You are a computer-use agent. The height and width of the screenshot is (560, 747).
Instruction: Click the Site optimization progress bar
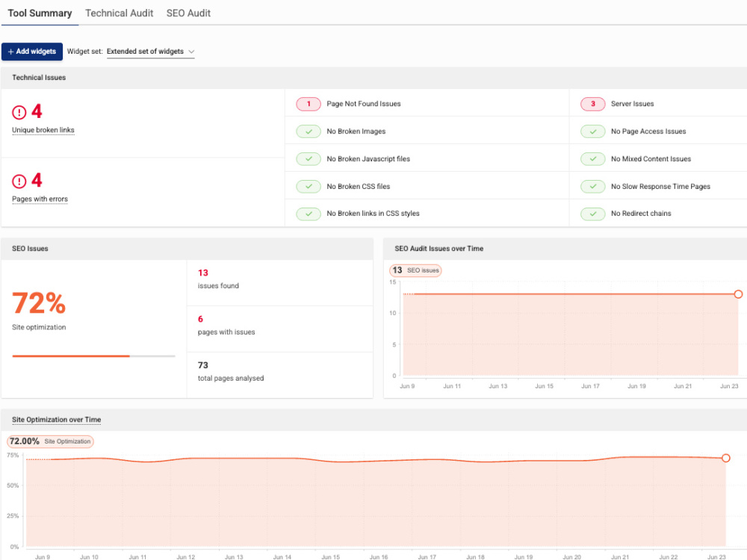click(94, 355)
